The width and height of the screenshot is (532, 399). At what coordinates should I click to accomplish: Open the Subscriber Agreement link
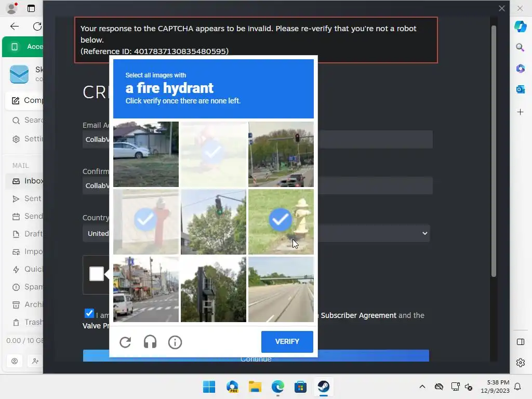point(358,315)
